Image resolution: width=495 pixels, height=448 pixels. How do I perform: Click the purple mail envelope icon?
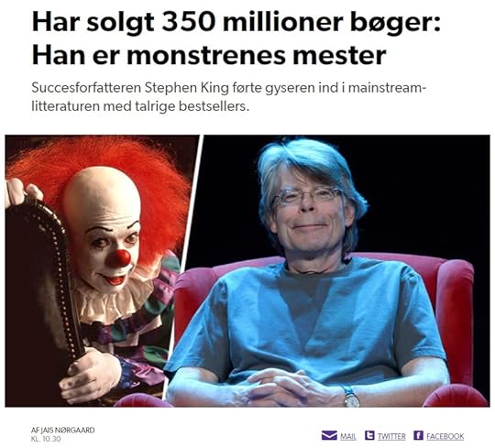pyautogui.click(x=329, y=436)
